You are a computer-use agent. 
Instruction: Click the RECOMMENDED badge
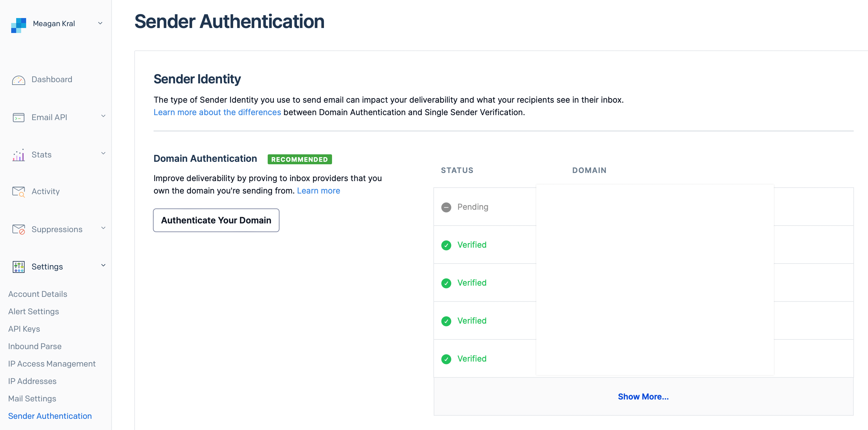(x=300, y=159)
